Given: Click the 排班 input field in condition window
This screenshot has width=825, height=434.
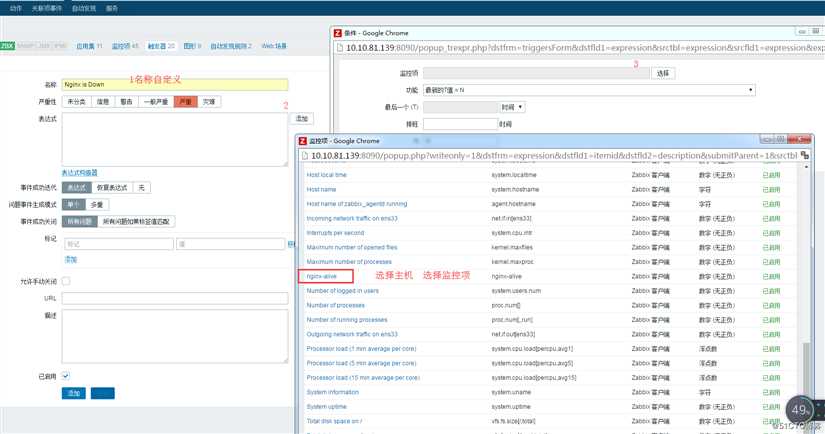Looking at the screenshot, I should point(460,124).
